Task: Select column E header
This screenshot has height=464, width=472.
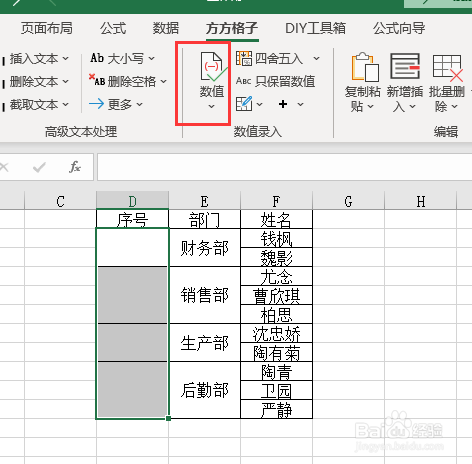Action: pos(204,201)
